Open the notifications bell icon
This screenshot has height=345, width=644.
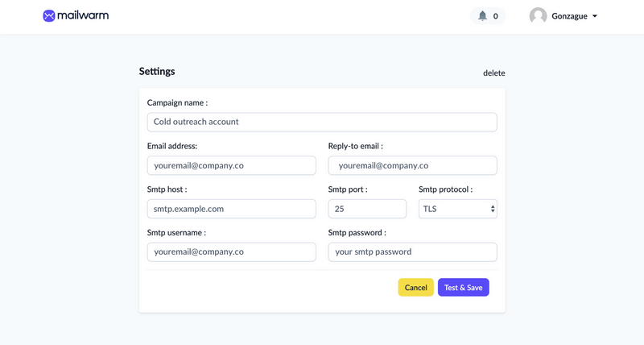tap(482, 16)
